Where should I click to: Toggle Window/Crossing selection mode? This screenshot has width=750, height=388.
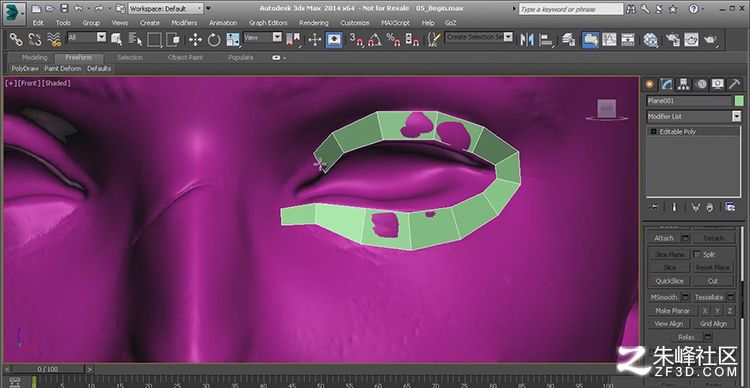click(x=174, y=40)
